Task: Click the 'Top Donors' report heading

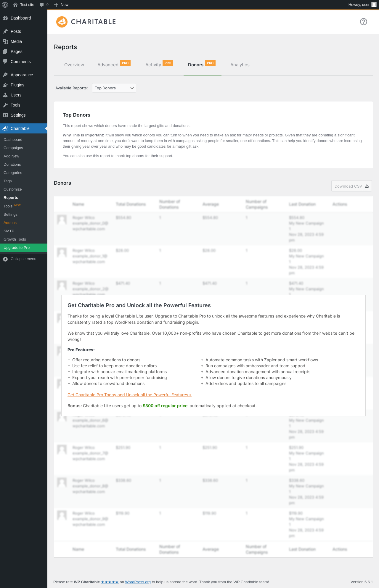Action: click(x=76, y=115)
